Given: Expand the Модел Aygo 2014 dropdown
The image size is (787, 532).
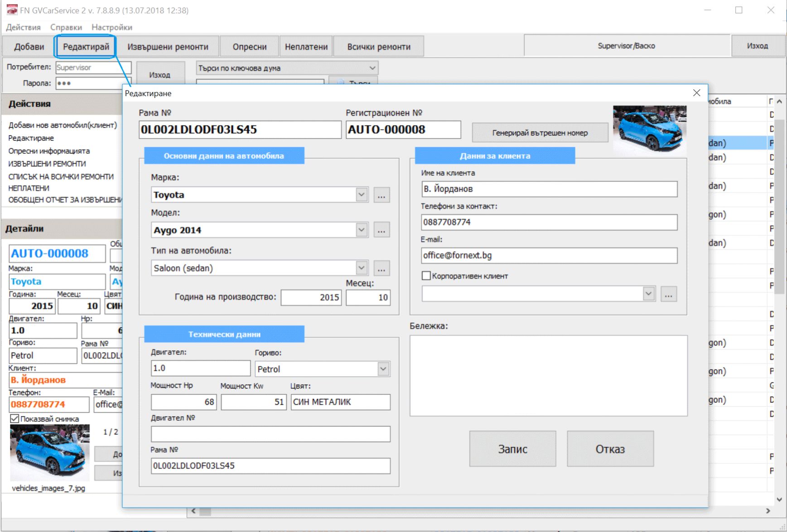Looking at the screenshot, I should (361, 230).
